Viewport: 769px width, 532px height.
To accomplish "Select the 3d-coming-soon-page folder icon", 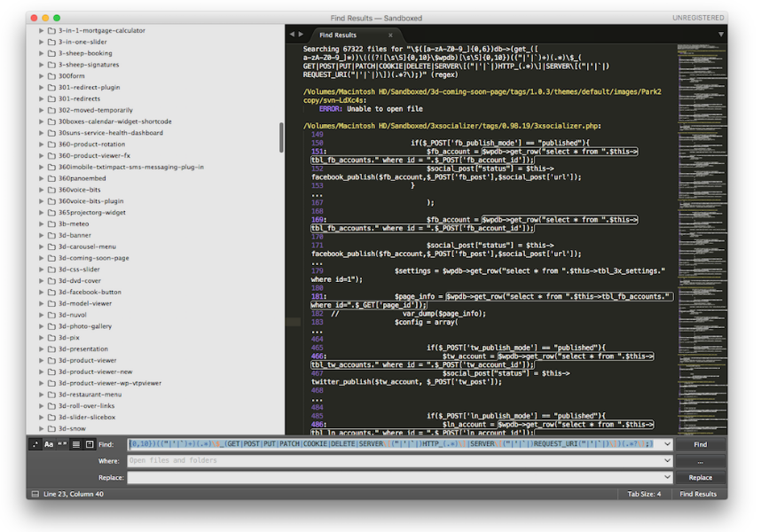I will pyautogui.click(x=51, y=258).
